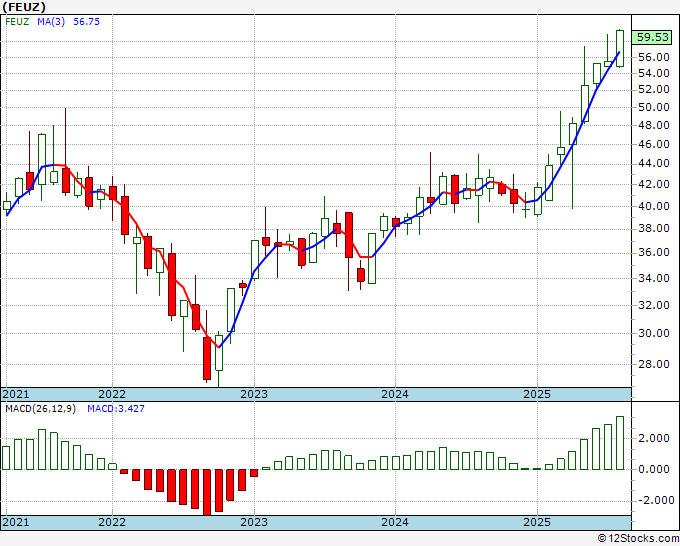This screenshot has width=680, height=546.
Task: Click the (FEUZ) chart title
Action: pyautogui.click(x=24, y=7)
